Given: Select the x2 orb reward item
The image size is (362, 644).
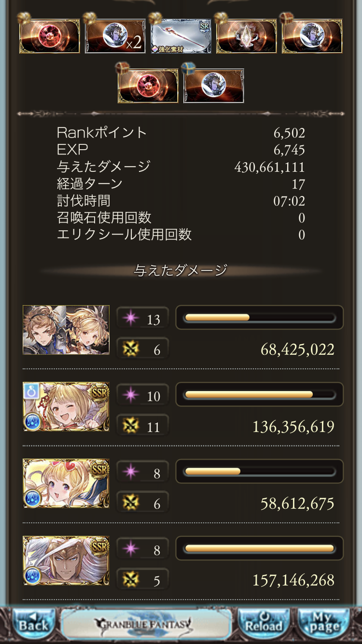Looking at the screenshot, I should [x=115, y=36].
